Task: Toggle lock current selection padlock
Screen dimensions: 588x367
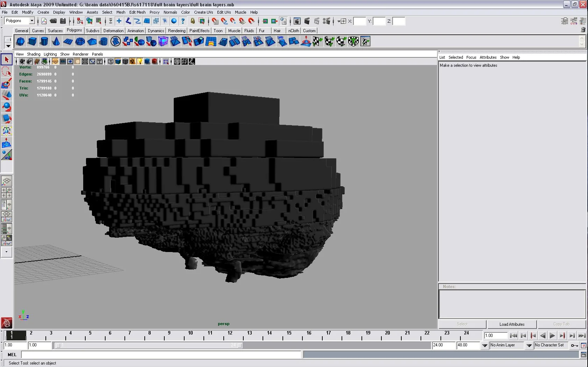Action: (x=193, y=21)
